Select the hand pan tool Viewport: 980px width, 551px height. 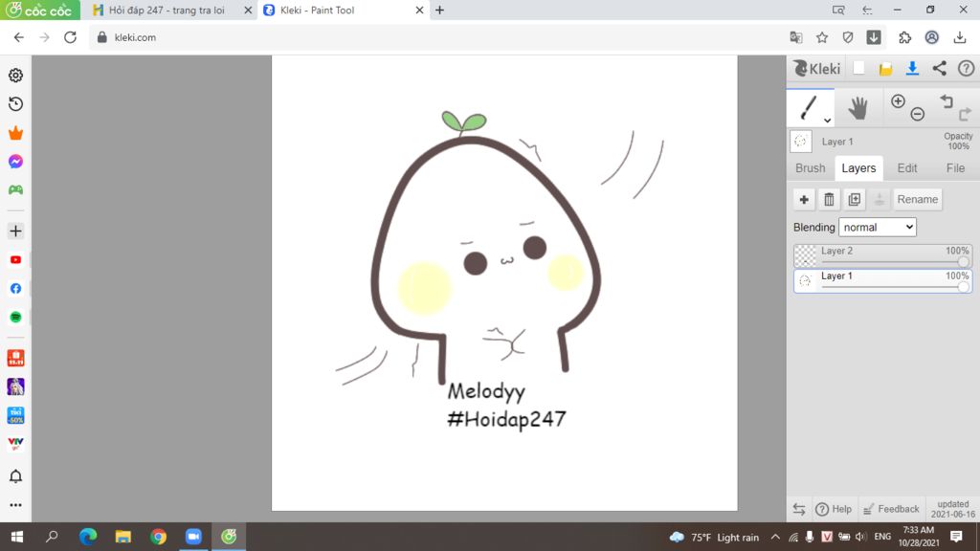pyautogui.click(x=858, y=108)
